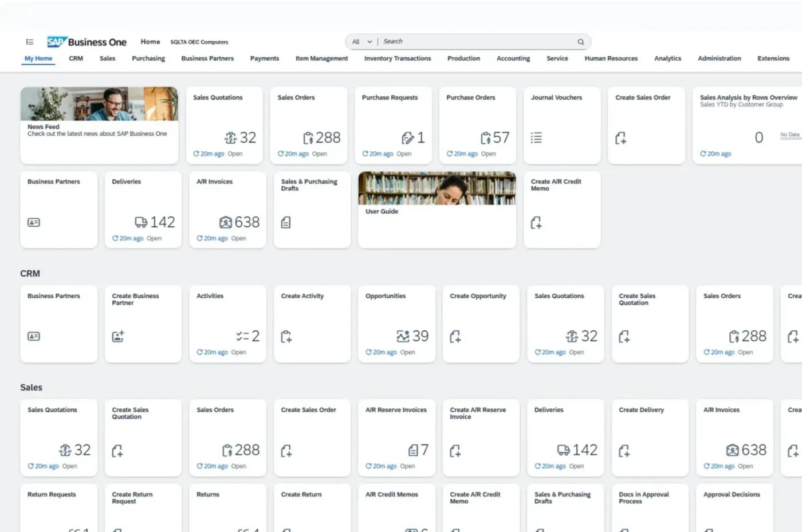802x532 pixels.
Task: Click the Journal Vouchers list icon
Action: tap(536, 138)
